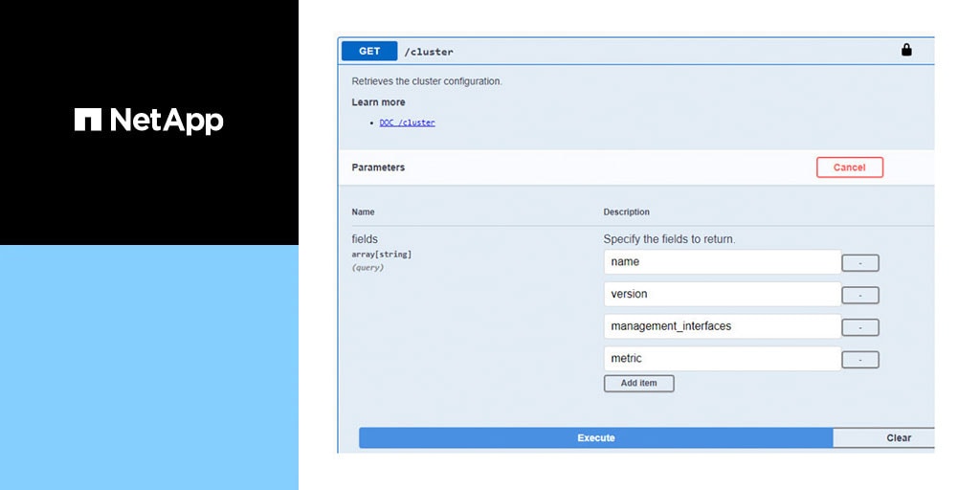Remove the version field item
Image resolution: width=980 pixels, height=490 pixels.
859,296
